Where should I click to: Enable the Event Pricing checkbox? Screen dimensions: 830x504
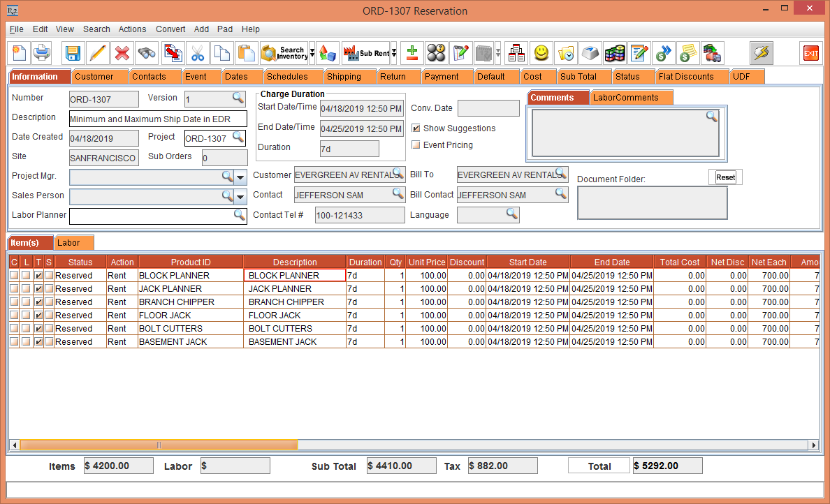click(416, 145)
